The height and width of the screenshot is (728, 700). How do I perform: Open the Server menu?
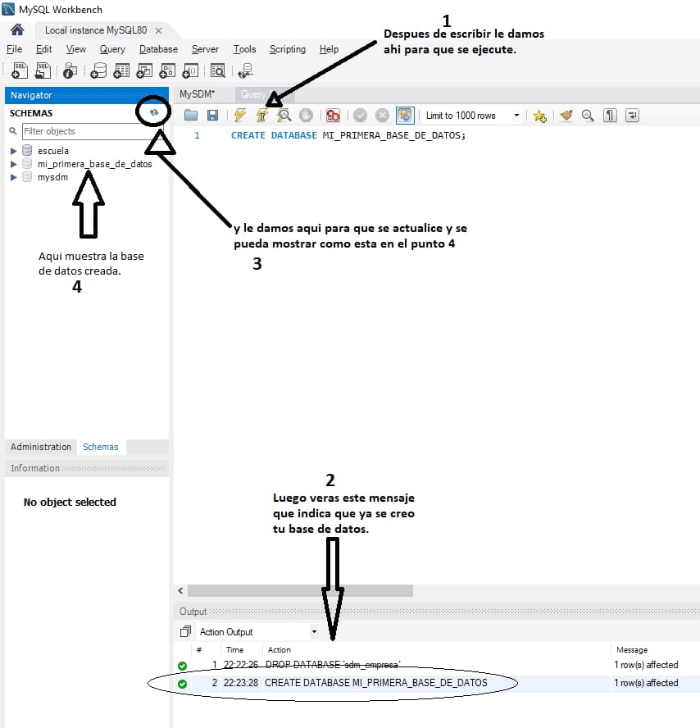pos(205,49)
